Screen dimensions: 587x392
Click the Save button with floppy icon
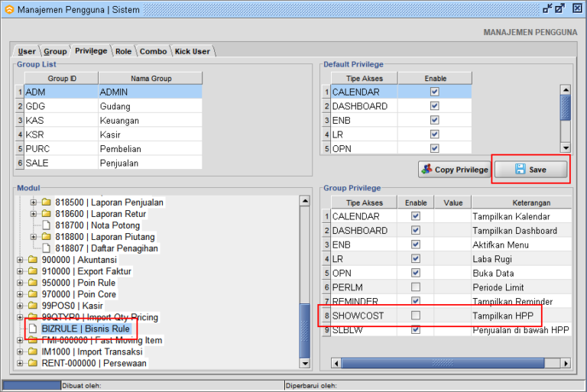530,170
